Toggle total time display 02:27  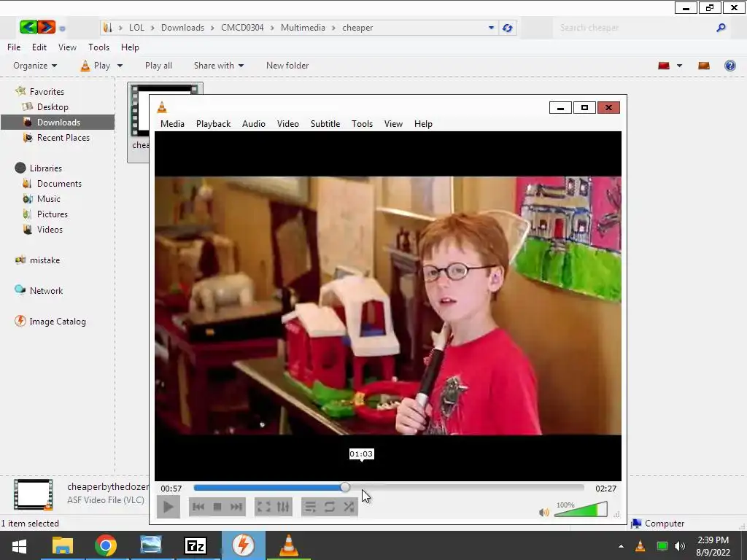point(605,489)
